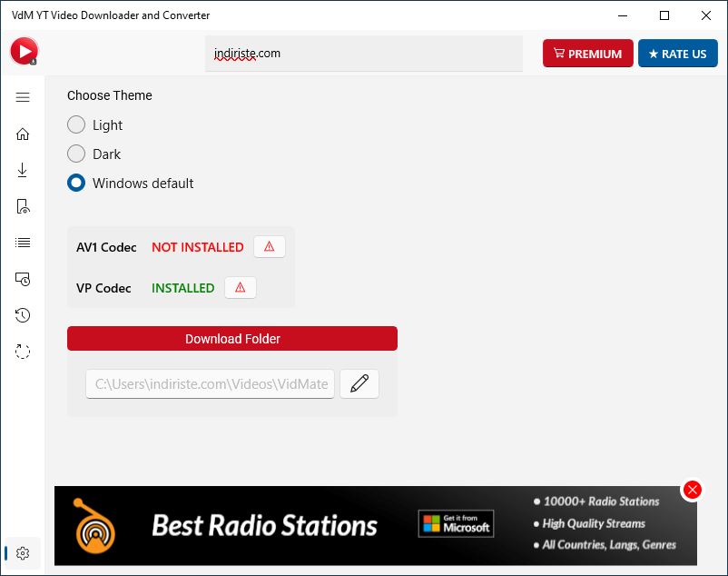
Task: Close the VdM window
Action: pos(706,15)
